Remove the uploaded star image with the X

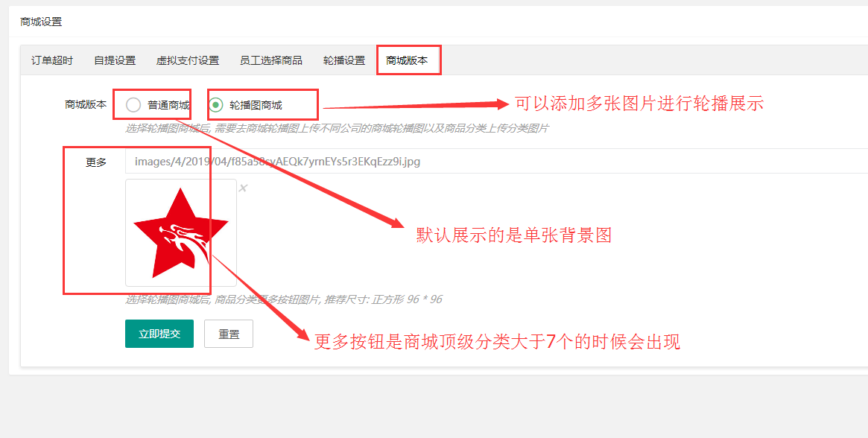tap(242, 188)
